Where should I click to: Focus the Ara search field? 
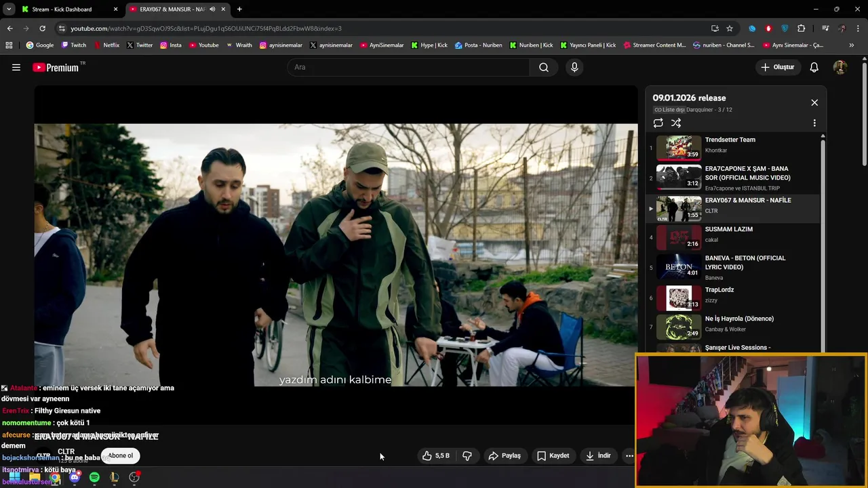pos(410,67)
